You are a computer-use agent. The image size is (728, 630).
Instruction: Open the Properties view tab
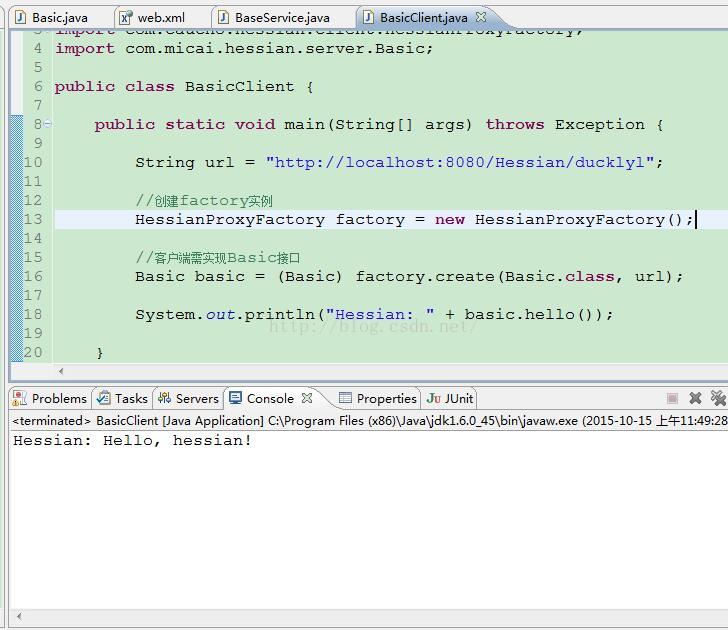[378, 398]
